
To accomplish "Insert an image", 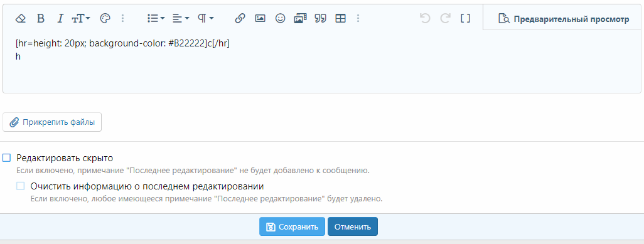I will coord(260,18).
